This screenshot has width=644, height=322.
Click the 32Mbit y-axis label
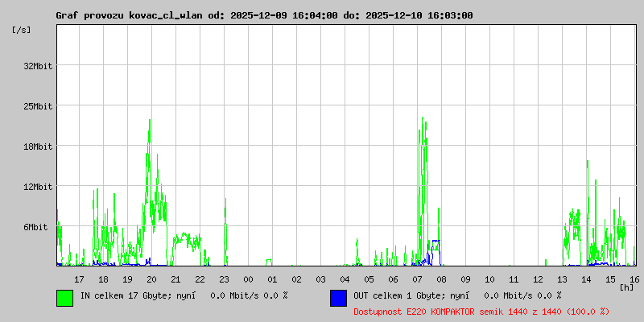pyautogui.click(x=38, y=66)
